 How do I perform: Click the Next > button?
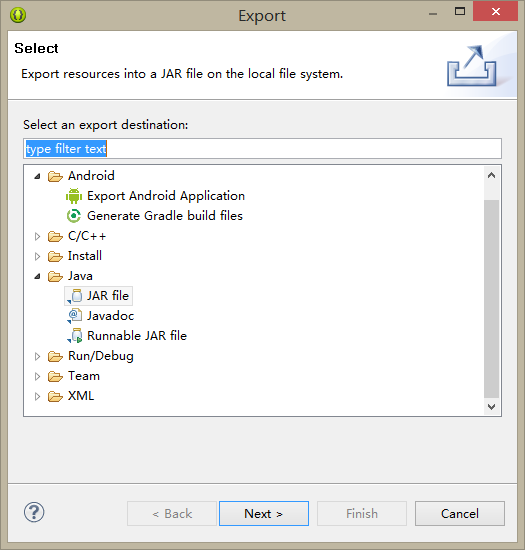point(264,514)
